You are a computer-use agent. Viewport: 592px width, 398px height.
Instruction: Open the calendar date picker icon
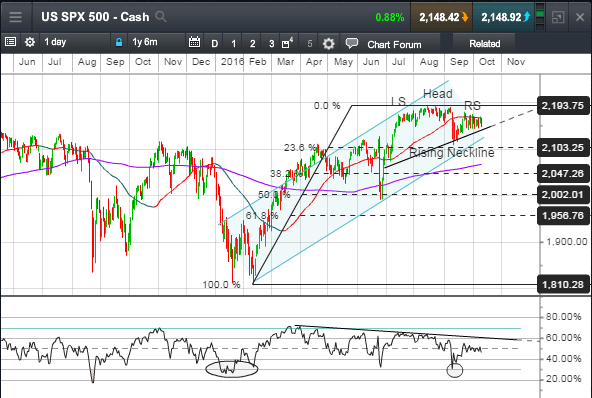pos(194,42)
